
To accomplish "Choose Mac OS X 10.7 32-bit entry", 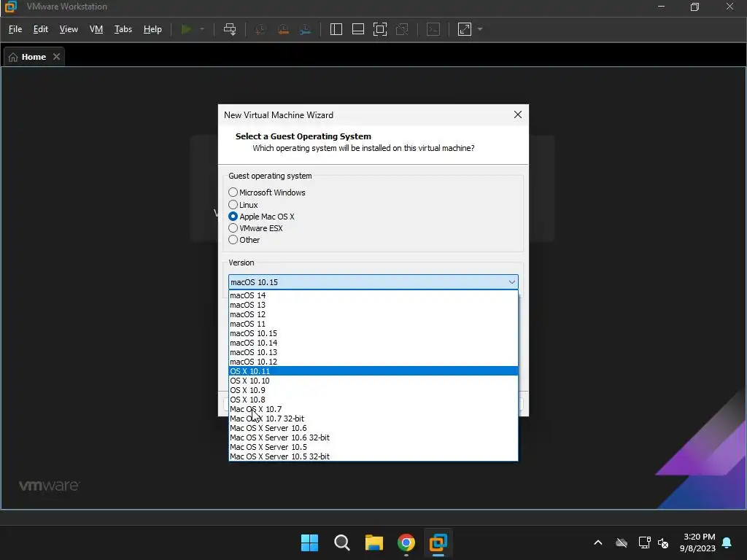I will (373, 419).
